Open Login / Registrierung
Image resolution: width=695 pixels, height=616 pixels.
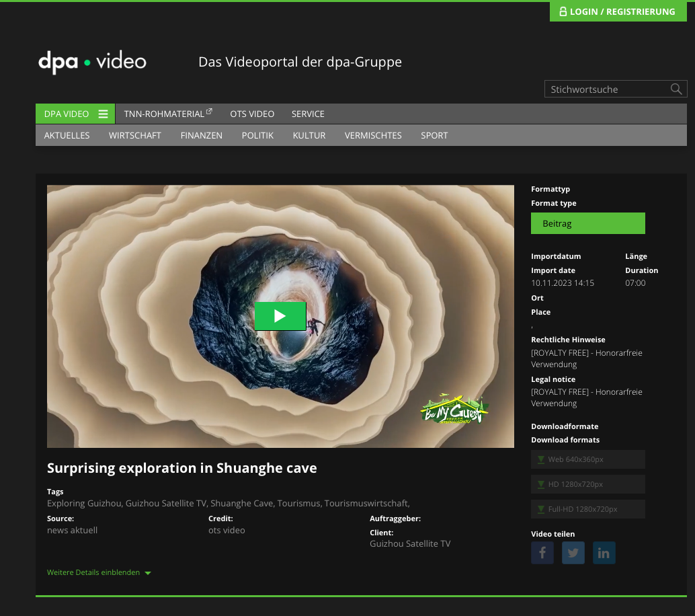tap(618, 11)
